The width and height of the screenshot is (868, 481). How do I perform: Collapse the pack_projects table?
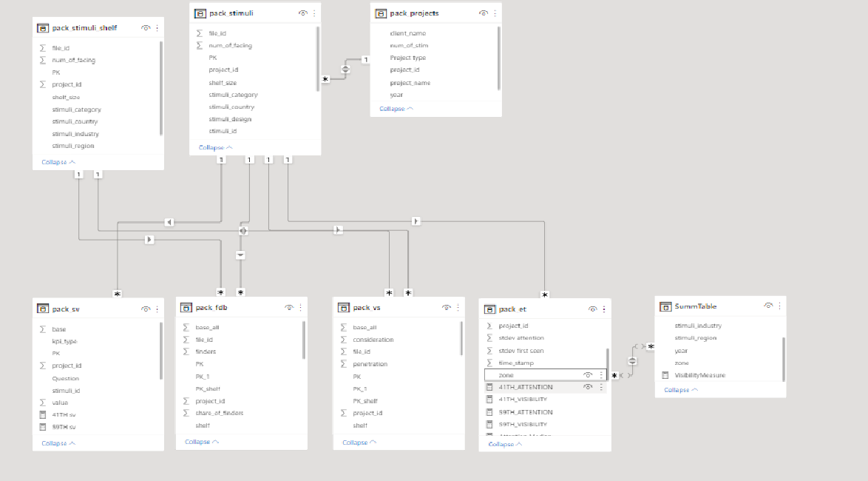pyautogui.click(x=396, y=110)
